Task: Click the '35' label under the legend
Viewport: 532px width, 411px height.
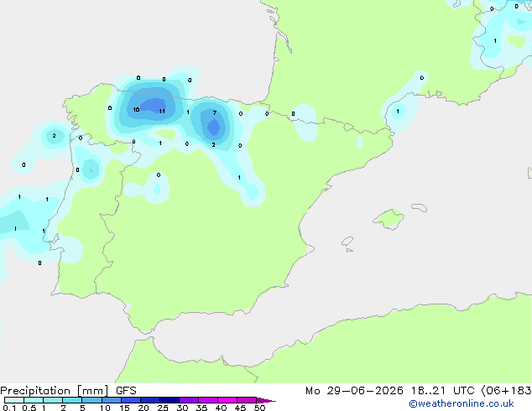Action: [201, 408]
